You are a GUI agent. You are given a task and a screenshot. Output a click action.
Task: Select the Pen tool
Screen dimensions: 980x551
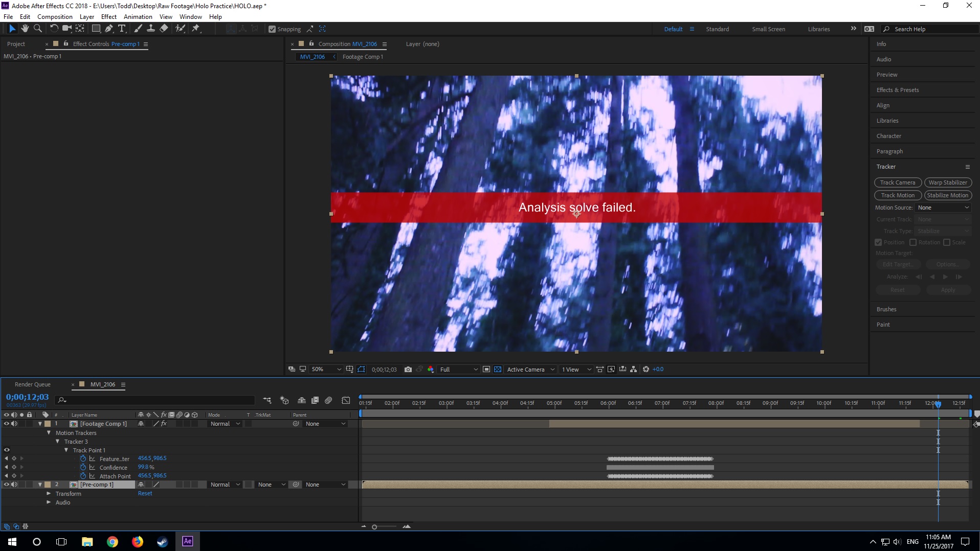(x=108, y=29)
